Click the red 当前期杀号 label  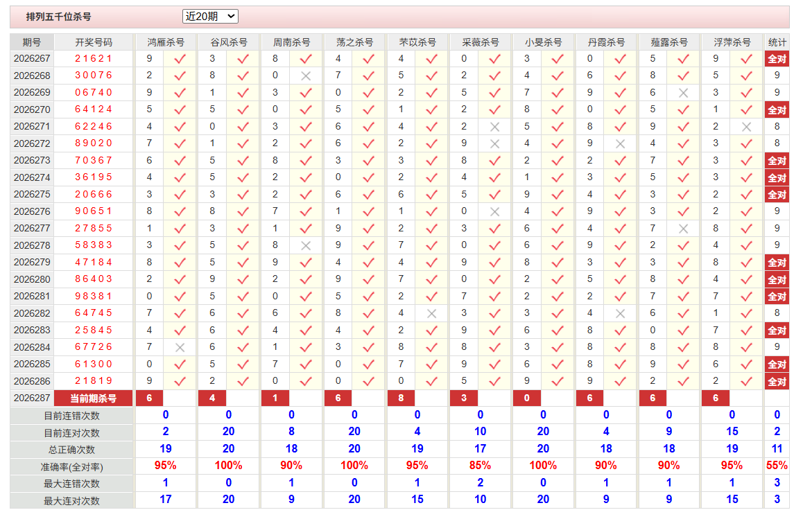point(94,398)
